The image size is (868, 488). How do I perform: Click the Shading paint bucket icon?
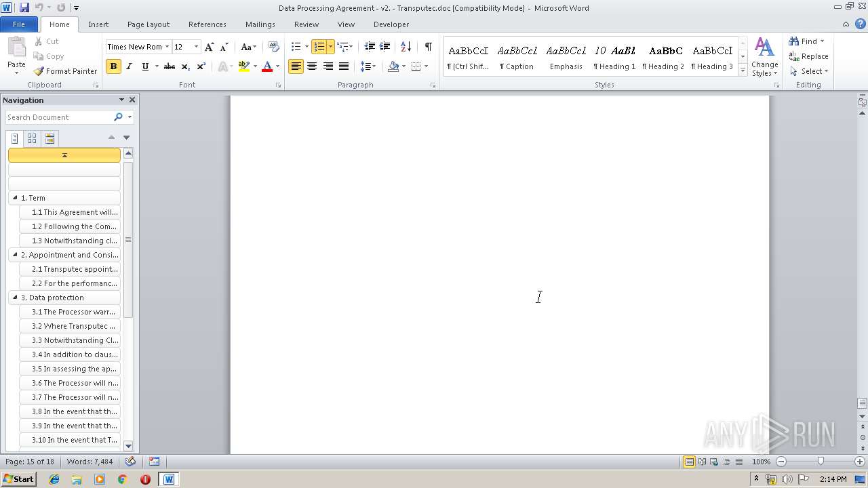click(393, 66)
